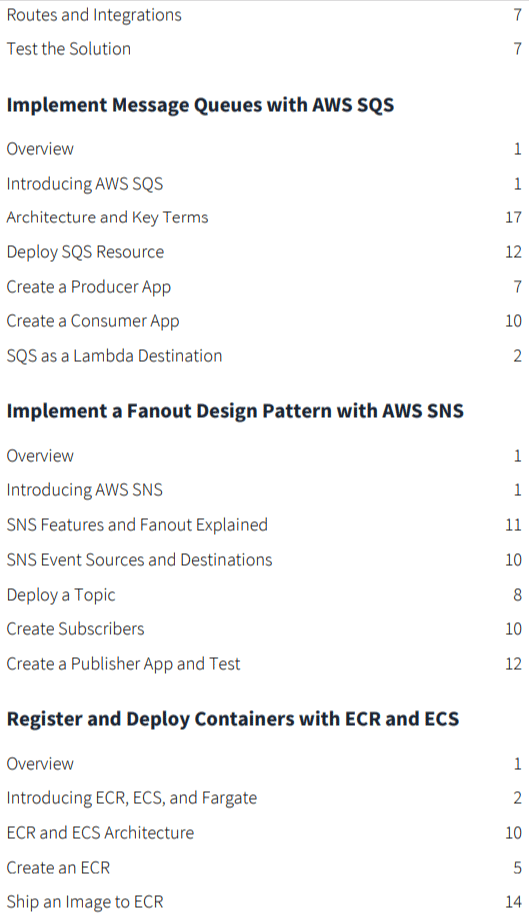Click duration 17 beside Architecture and Key Terms

coord(513,217)
